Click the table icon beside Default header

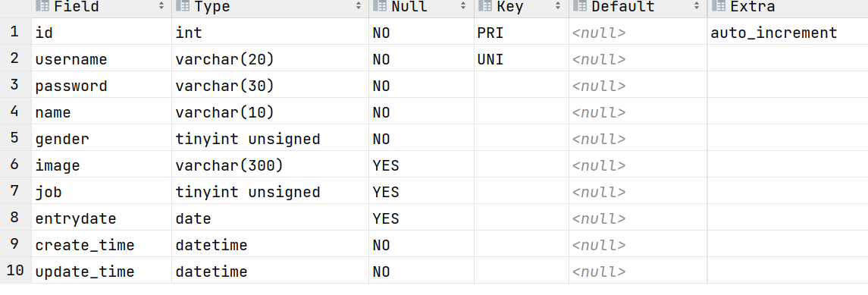[580, 6]
